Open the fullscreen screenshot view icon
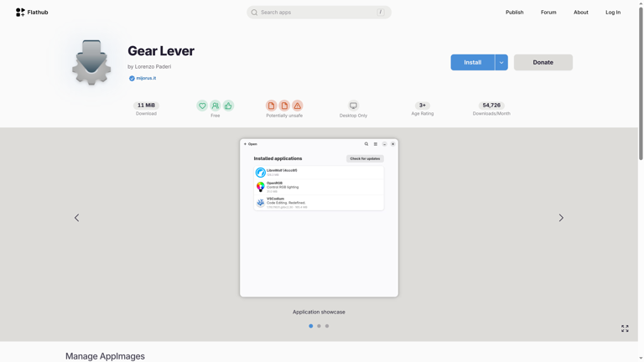644x362 pixels. pyautogui.click(x=625, y=328)
